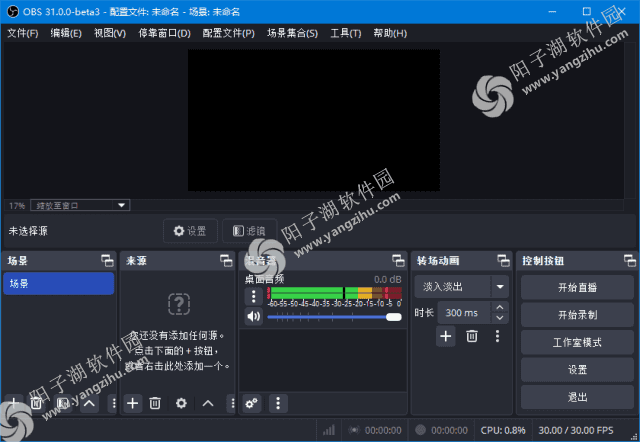Click the 0.0 dB volume readout
The height and width of the screenshot is (442, 640).
pos(387,279)
